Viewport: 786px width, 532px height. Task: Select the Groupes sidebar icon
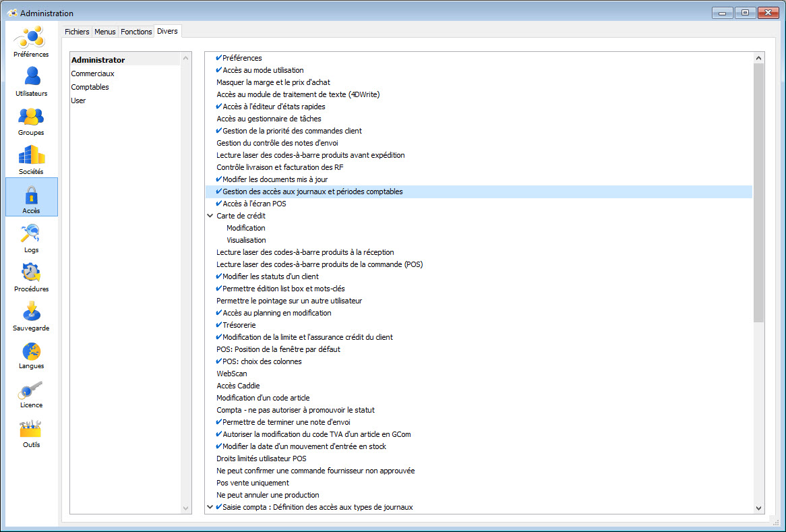[31, 117]
